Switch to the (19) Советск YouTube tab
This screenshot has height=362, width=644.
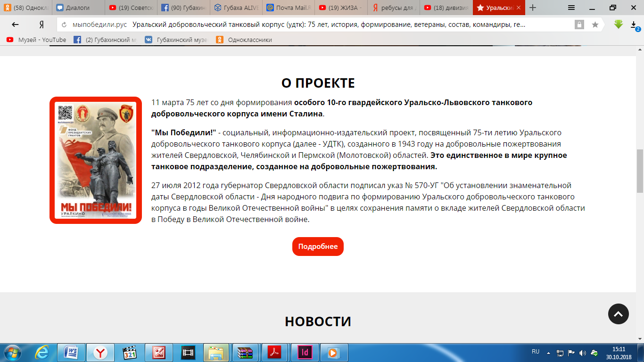point(131,8)
